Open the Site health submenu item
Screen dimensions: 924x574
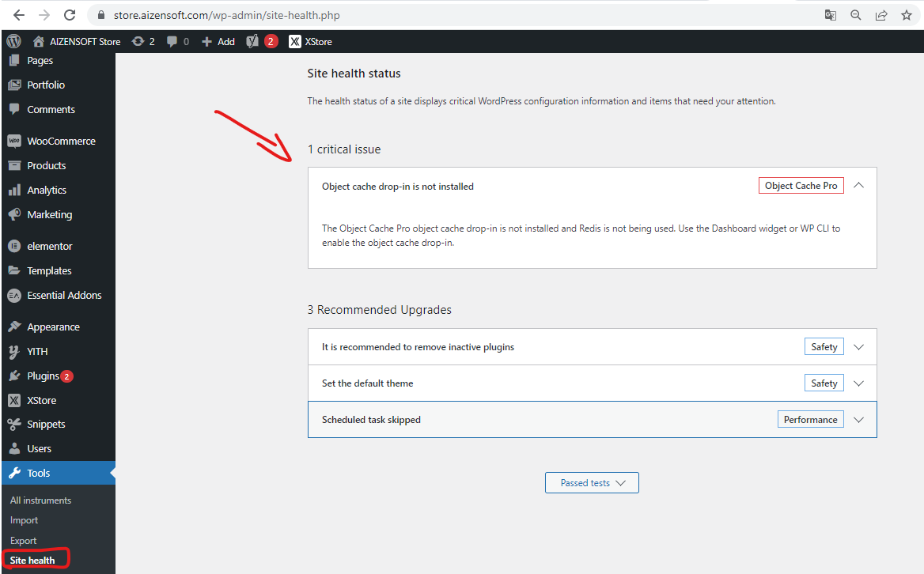(32, 561)
